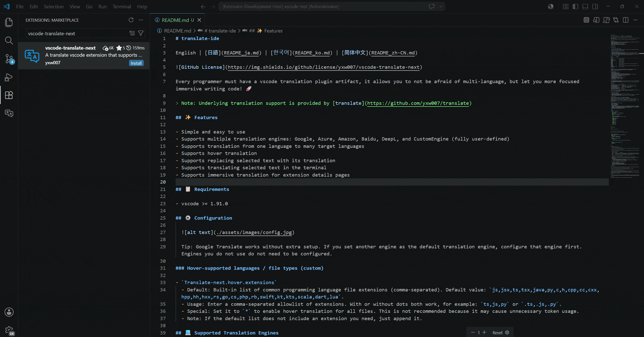Close the README.md tab
Image resolution: width=644 pixels, height=337 pixels.
pos(199,20)
